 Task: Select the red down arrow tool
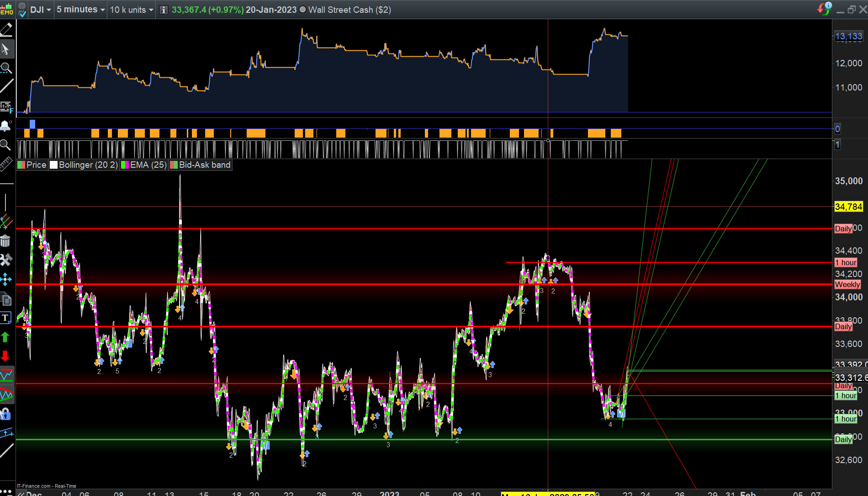(x=5, y=356)
